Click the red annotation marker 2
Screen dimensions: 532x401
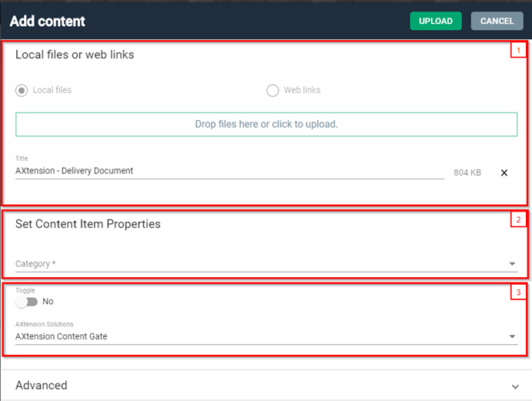point(518,220)
